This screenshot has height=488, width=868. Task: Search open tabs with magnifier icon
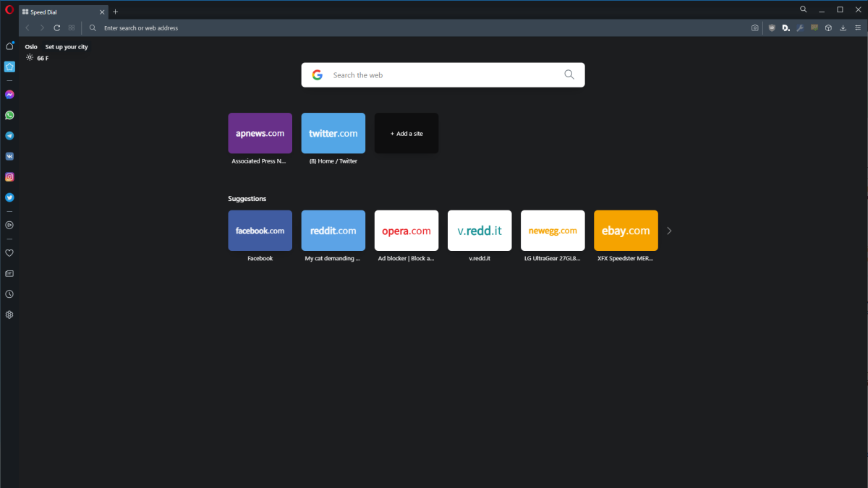tap(804, 9)
